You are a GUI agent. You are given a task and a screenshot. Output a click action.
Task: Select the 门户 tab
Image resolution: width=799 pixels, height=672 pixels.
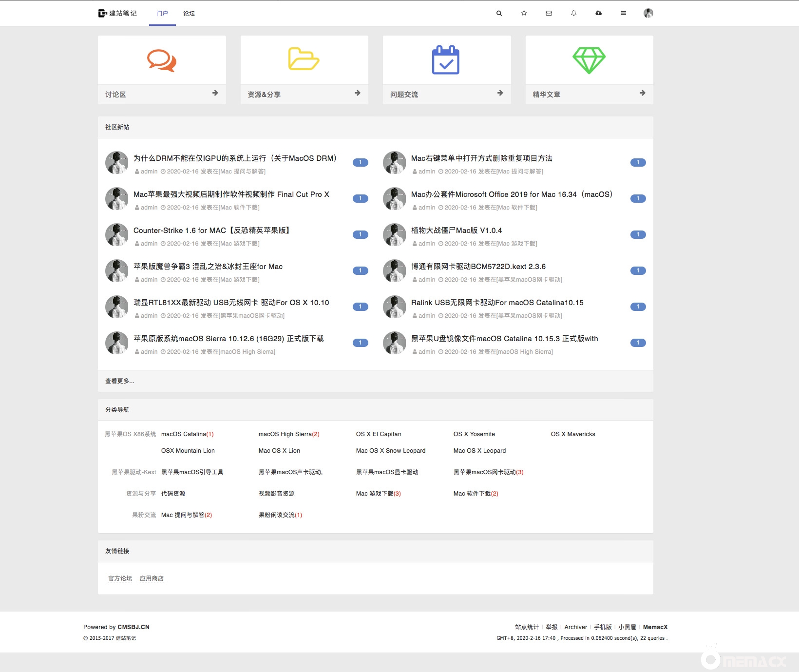coord(162,14)
